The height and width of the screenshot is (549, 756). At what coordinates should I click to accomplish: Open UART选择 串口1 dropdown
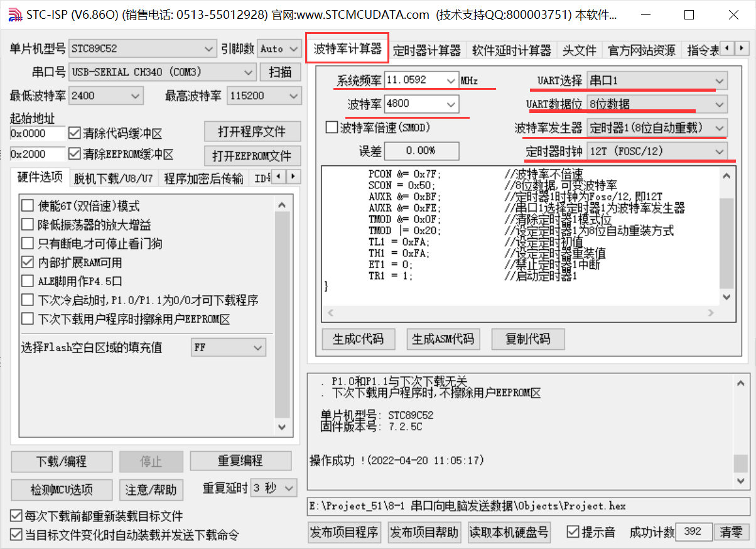click(657, 80)
